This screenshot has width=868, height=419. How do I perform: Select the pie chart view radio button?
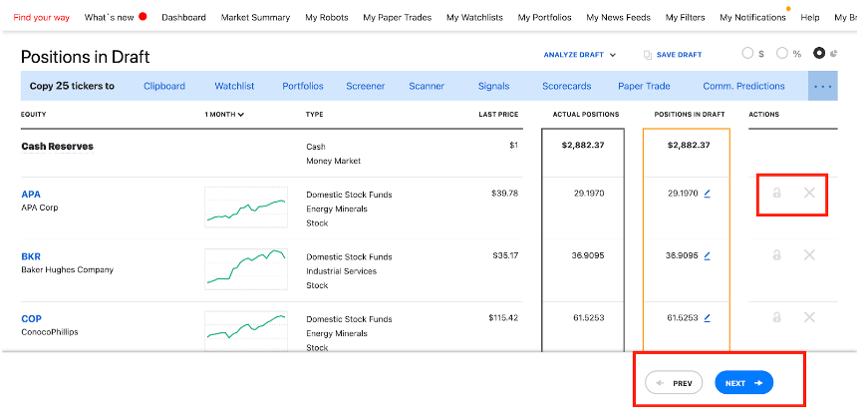(x=819, y=53)
